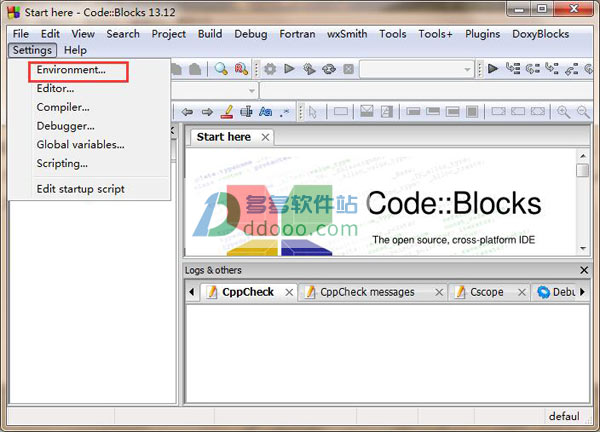The height and width of the screenshot is (432, 600).
Task: Toggle the regex search icon
Action: click(285, 112)
